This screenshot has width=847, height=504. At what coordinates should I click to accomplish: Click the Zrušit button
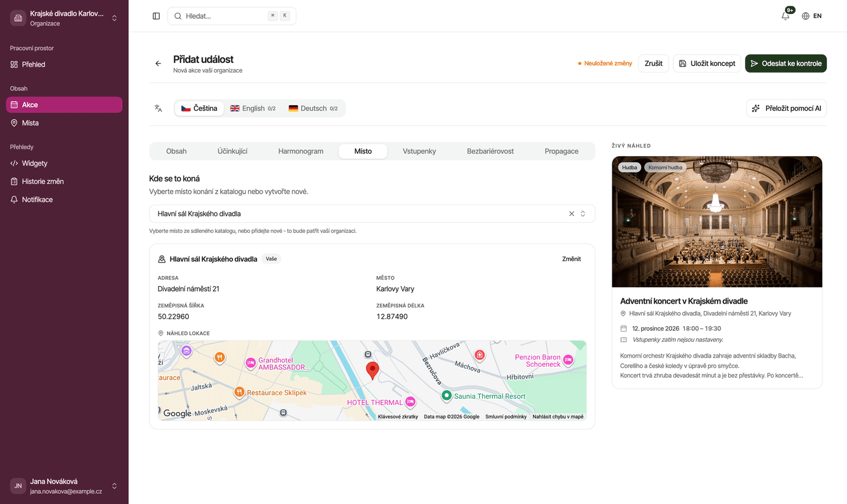pyautogui.click(x=653, y=64)
